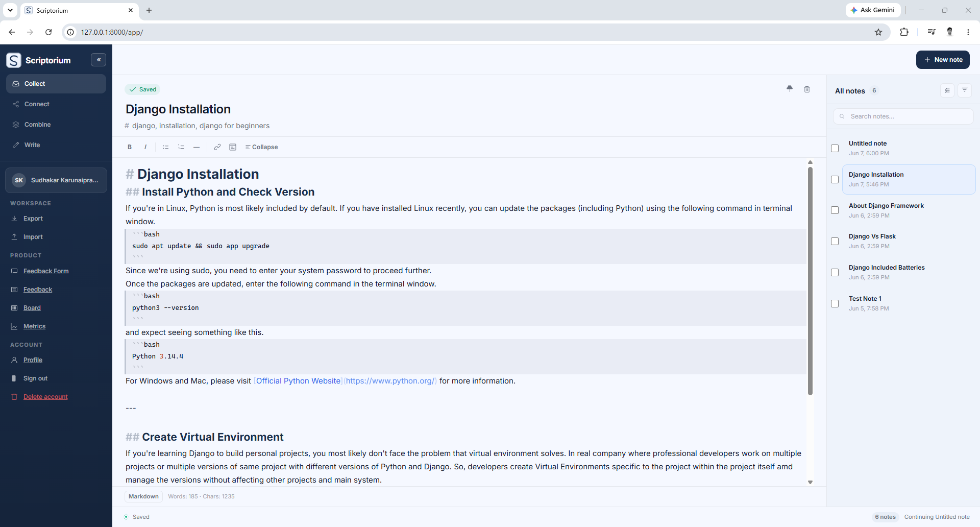The image size is (980, 527).
Task: Click the Scriptorium logo icon
Action: (x=14, y=60)
